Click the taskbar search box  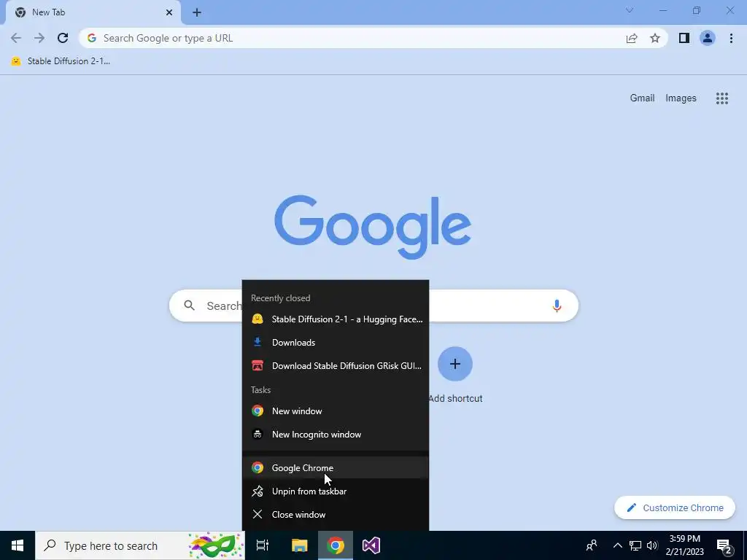(140, 545)
